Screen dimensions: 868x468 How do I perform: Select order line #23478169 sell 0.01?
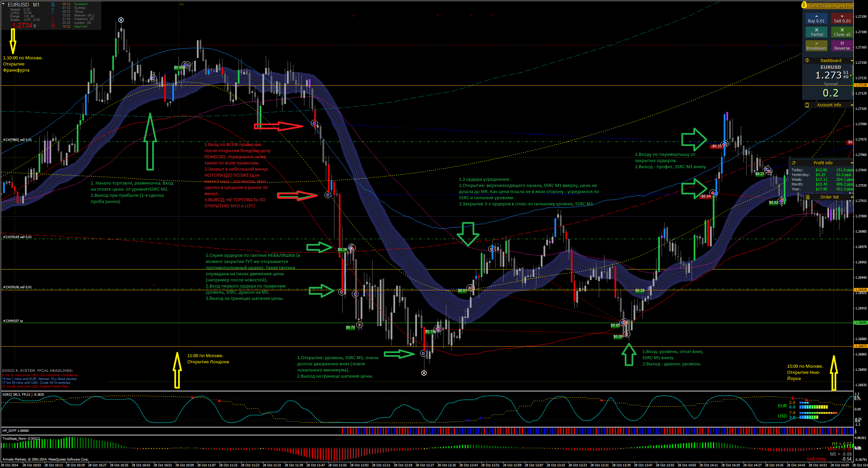(x=17, y=237)
